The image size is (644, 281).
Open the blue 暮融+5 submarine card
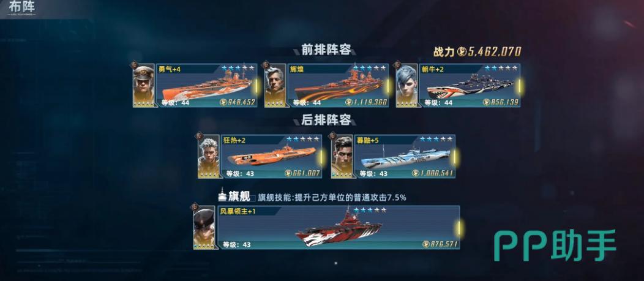(405, 157)
